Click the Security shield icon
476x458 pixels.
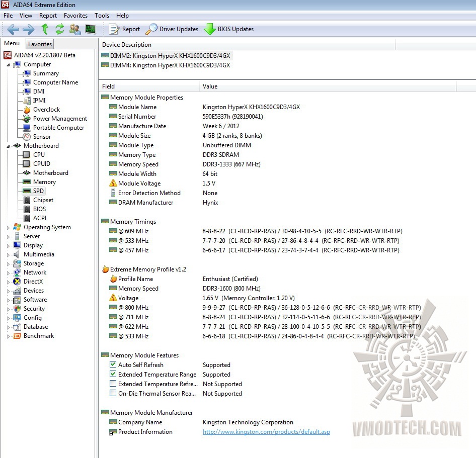click(17, 309)
